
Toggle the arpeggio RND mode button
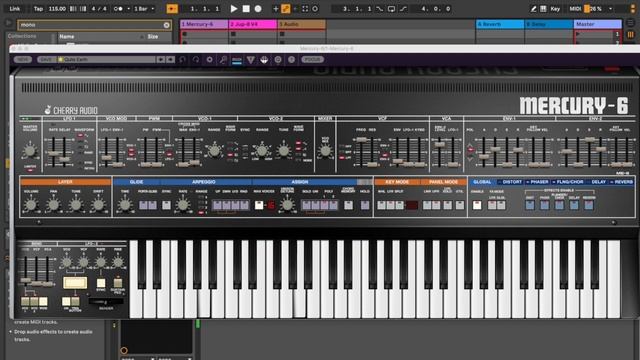[x=244, y=205]
